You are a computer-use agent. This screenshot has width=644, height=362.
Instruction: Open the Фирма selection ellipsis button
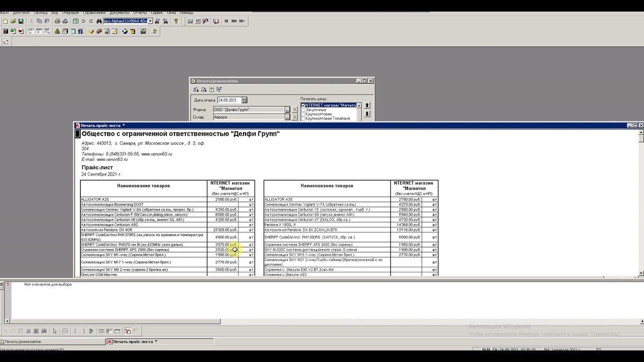click(287, 110)
